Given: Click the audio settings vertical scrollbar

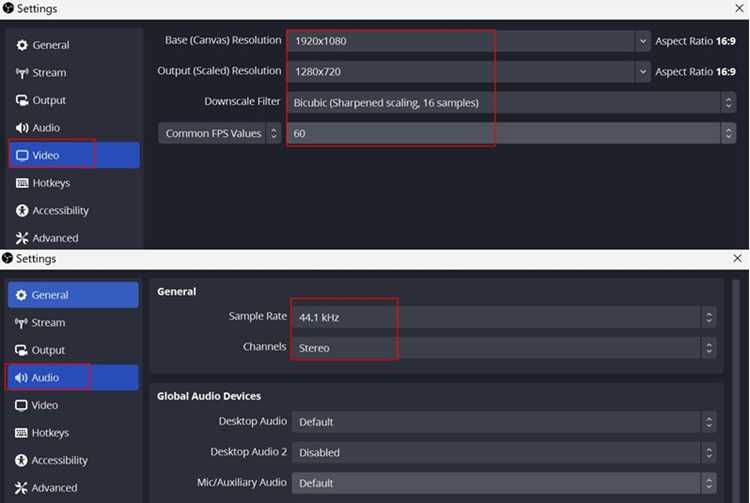Looking at the screenshot, I should [736, 390].
